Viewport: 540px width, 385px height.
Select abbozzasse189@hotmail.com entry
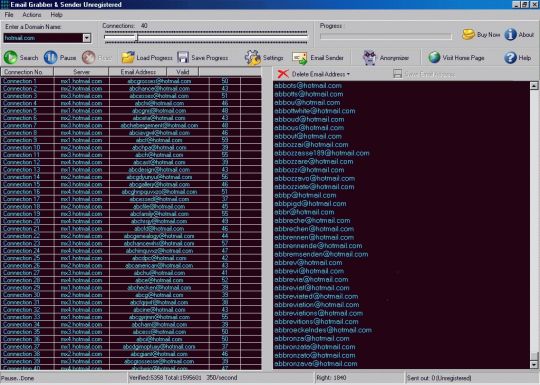[322, 153]
